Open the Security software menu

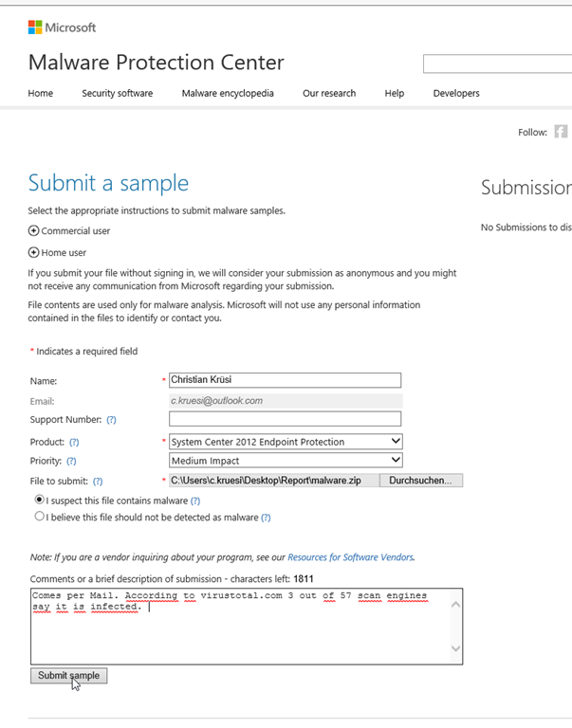117,93
